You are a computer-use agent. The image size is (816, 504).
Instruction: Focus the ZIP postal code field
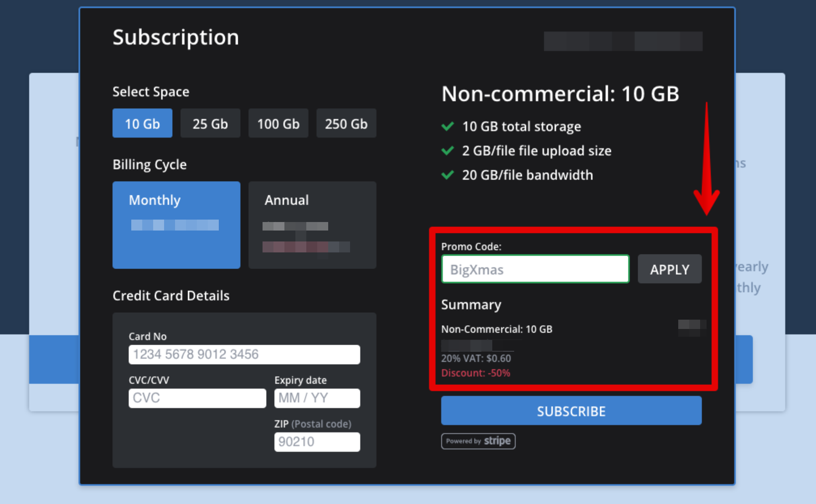(x=317, y=442)
